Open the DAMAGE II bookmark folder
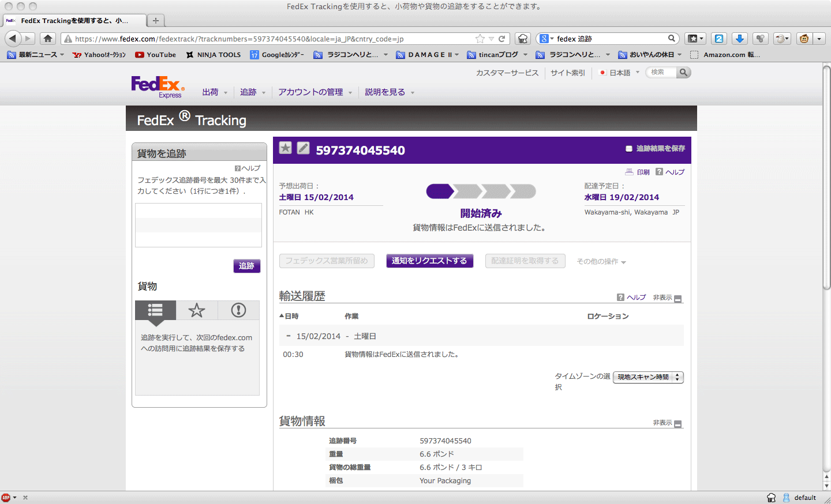The height and width of the screenshot is (504, 831). click(428, 55)
